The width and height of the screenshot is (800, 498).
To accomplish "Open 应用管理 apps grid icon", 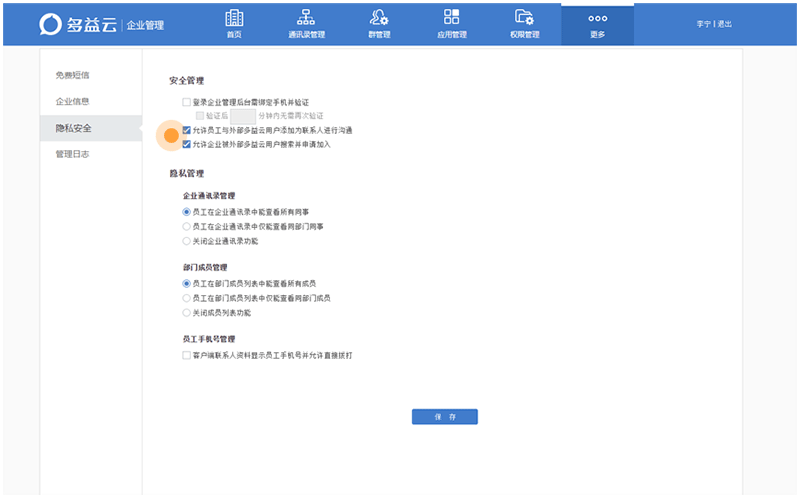I will (x=452, y=18).
